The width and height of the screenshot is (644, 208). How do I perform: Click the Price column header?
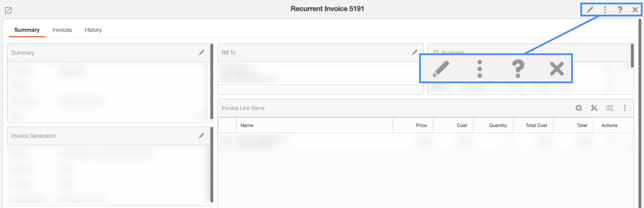(421, 125)
